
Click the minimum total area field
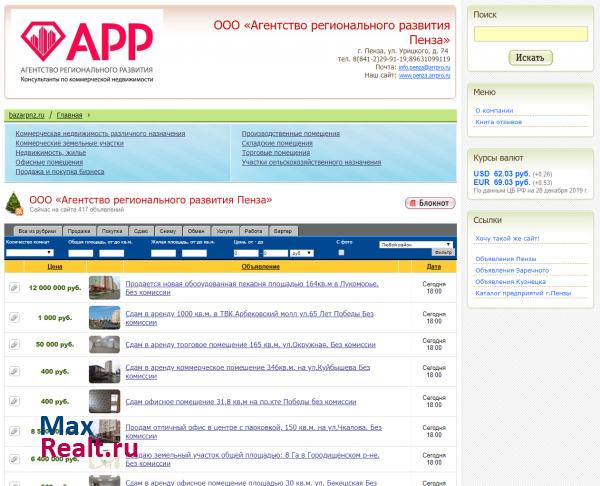(x=80, y=253)
